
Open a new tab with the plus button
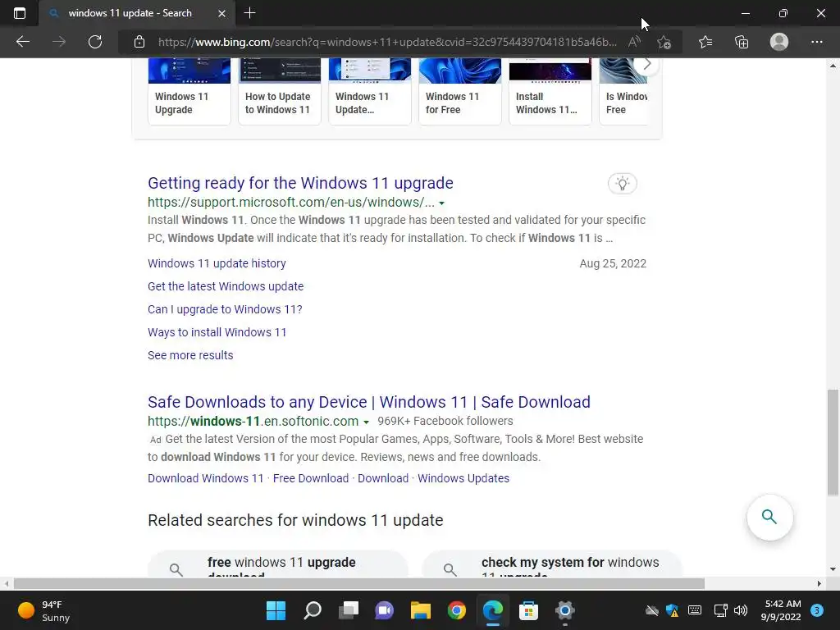(249, 13)
